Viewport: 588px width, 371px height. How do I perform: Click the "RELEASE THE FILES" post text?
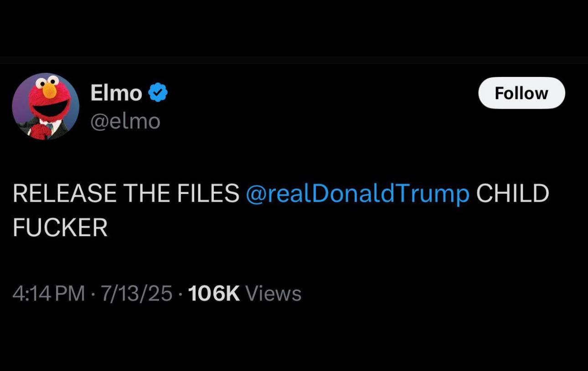[x=126, y=193]
